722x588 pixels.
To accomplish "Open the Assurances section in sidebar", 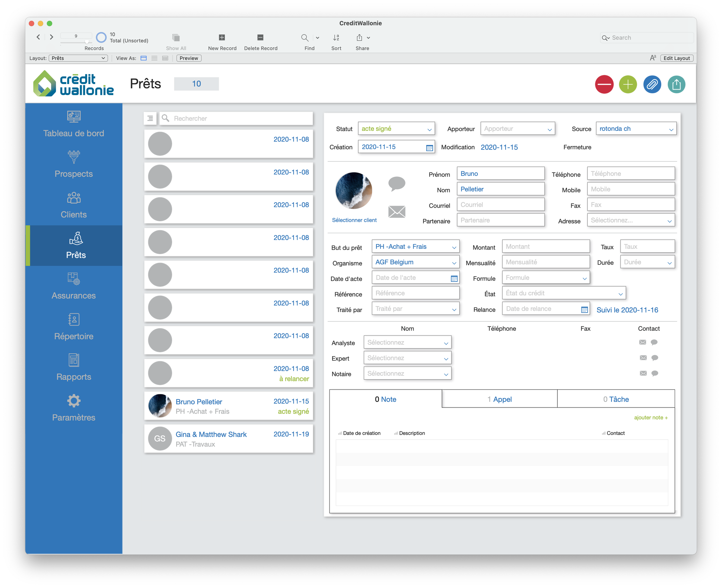I will tap(73, 286).
